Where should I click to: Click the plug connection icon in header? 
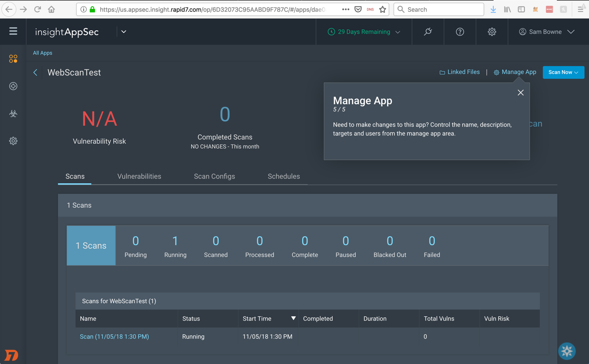[x=428, y=32]
